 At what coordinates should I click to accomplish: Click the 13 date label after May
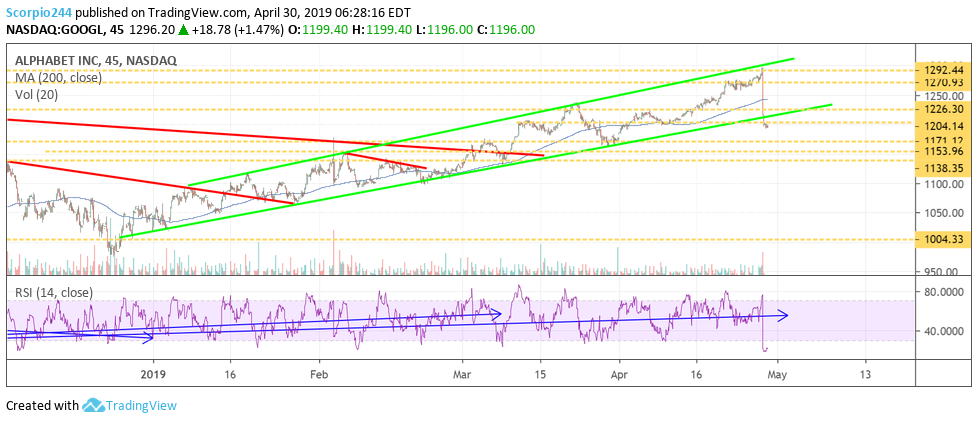866,376
